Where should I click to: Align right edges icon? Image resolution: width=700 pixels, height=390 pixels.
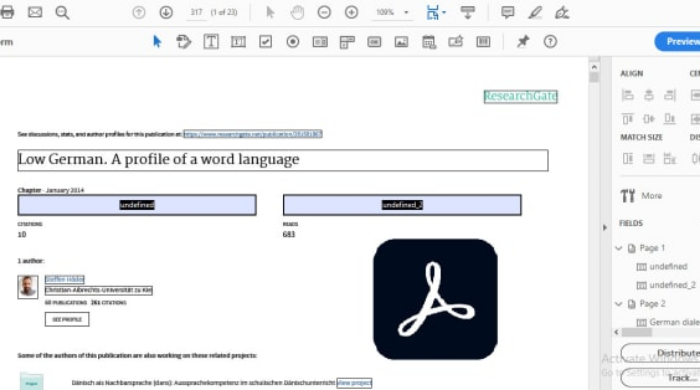tap(670, 95)
